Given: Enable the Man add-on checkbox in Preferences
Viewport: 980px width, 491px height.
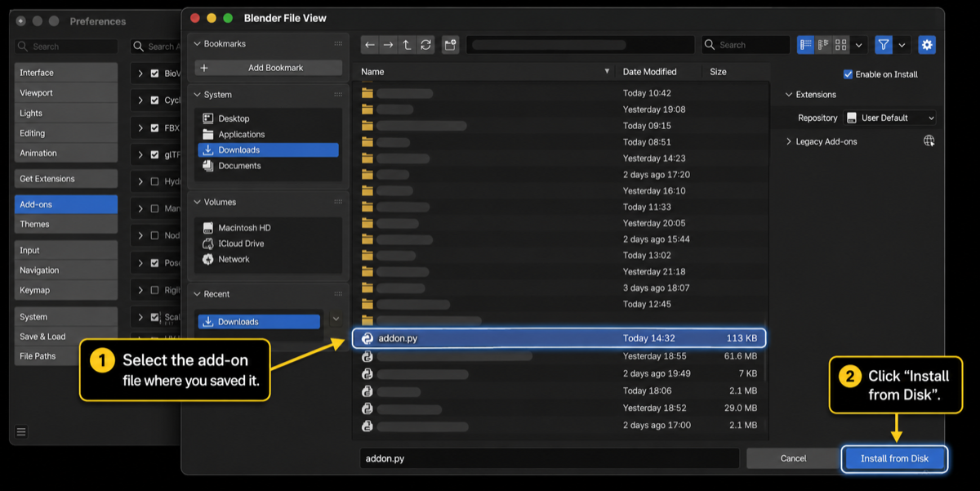Looking at the screenshot, I should [154, 208].
